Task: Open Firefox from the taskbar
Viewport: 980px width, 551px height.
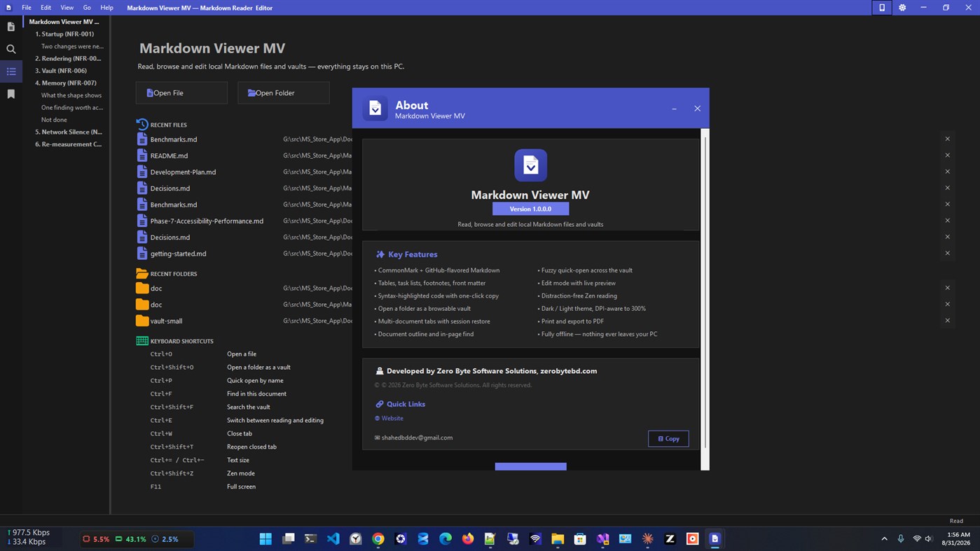Action: 468,538
